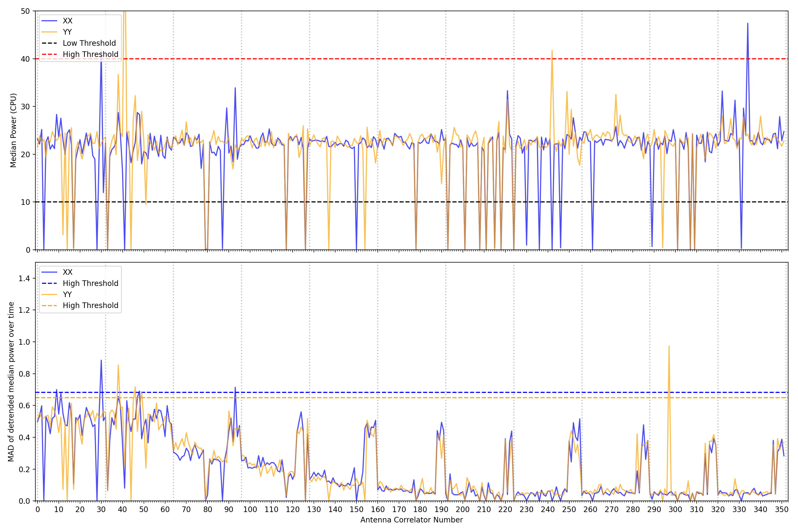Image resolution: width=798 pixels, height=532 pixels.
Task: Click the x-axis tick label 100
Action: [x=250, y=509]
